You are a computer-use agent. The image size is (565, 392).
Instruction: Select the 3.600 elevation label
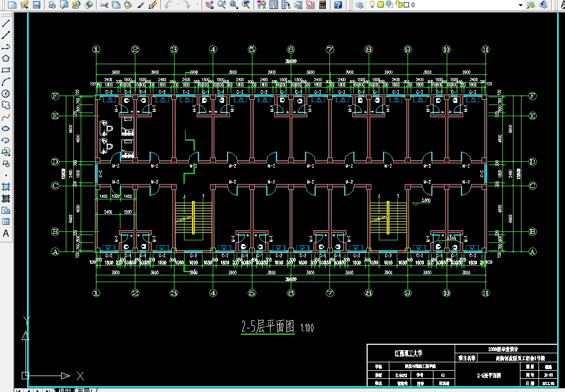pos(426,201)
